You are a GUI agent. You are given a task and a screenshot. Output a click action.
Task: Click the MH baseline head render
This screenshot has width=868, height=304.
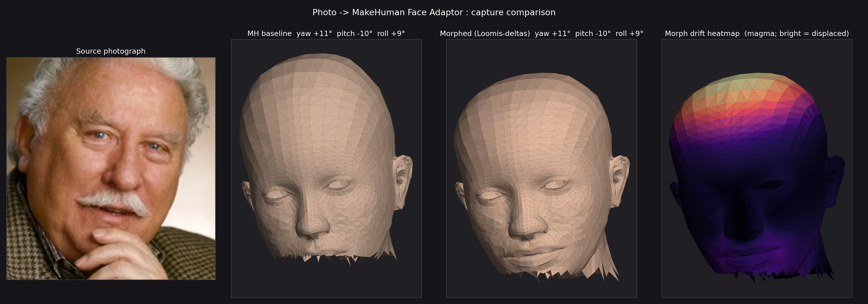tap(326, 168)
